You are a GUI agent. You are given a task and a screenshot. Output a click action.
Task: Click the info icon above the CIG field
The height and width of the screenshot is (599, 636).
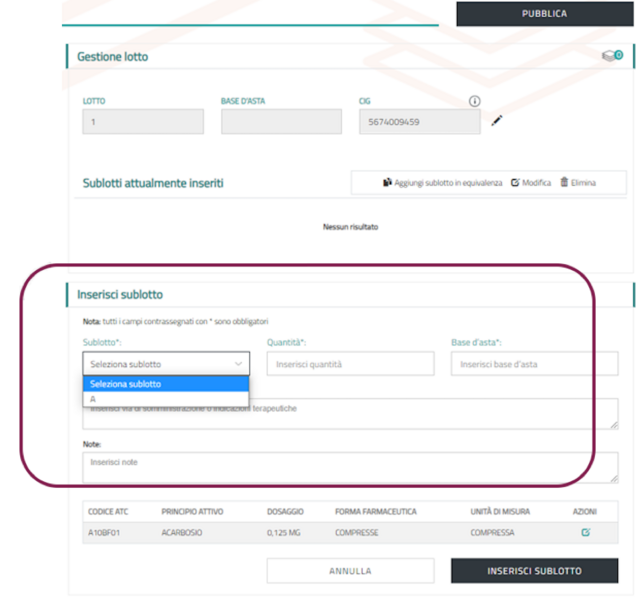[475, 101]
